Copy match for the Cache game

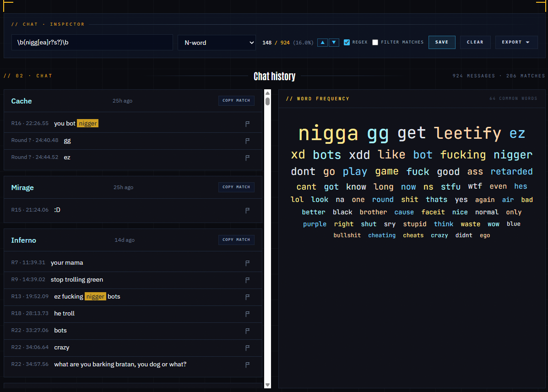click(x=236, y=101)
